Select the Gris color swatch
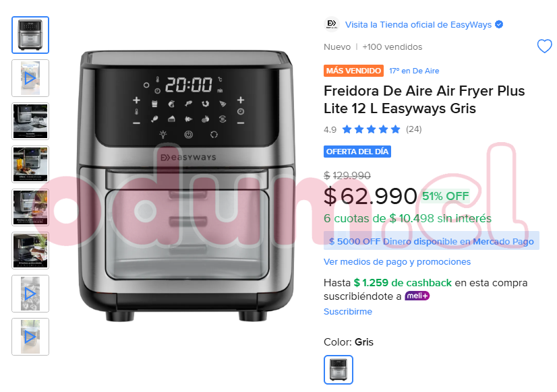 [x=339, y=370]
